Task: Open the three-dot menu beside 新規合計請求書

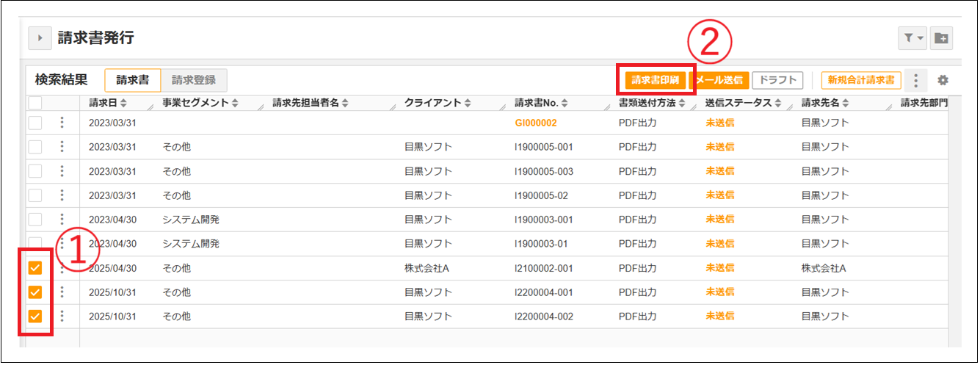Action: point(916,79)
